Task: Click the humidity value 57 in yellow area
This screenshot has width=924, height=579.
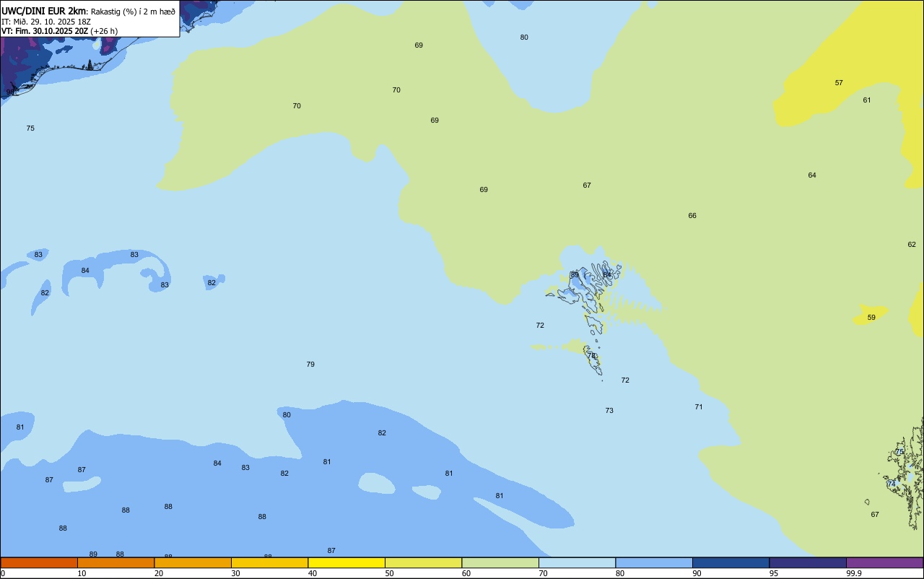Action: 839,83
